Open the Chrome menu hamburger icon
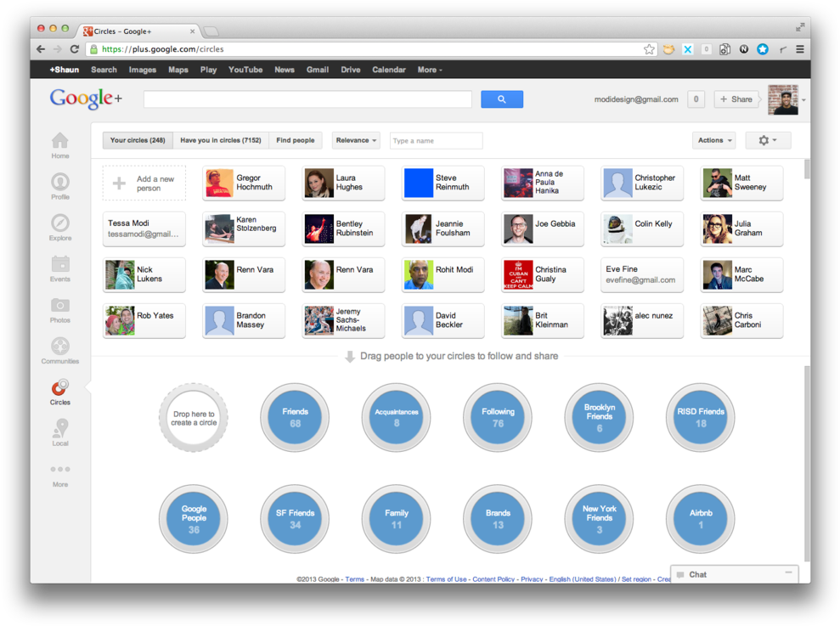 pos(800,49)
